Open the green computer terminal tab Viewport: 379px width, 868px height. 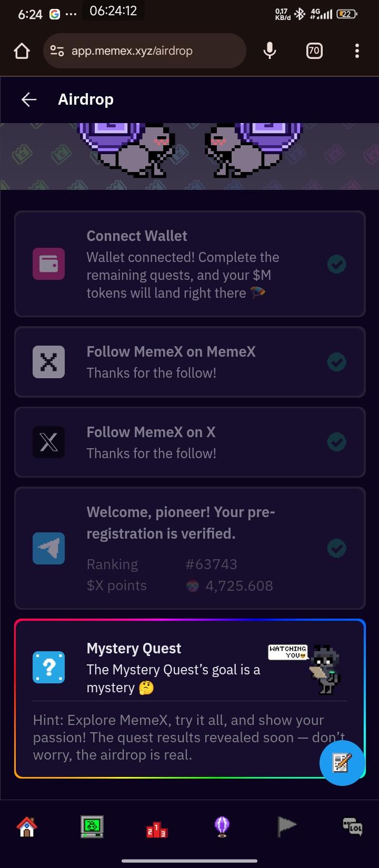[x=92, y=826]
